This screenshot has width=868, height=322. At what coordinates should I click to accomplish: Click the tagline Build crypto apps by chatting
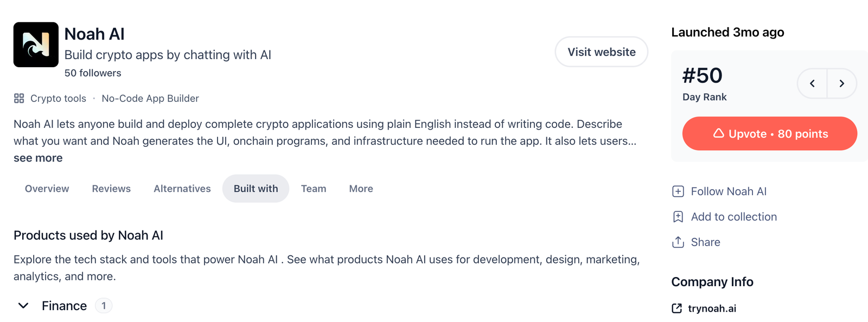tap(168, 55)
